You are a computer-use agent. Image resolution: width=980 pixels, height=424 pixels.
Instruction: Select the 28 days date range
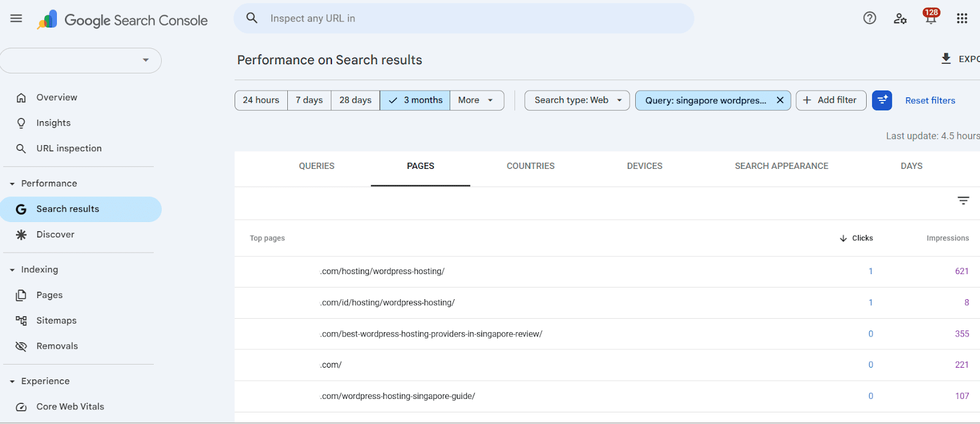(355, 100)
